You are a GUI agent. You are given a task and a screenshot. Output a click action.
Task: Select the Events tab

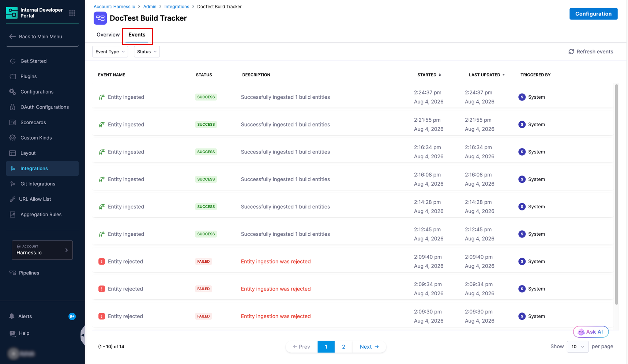coord(137,35)
